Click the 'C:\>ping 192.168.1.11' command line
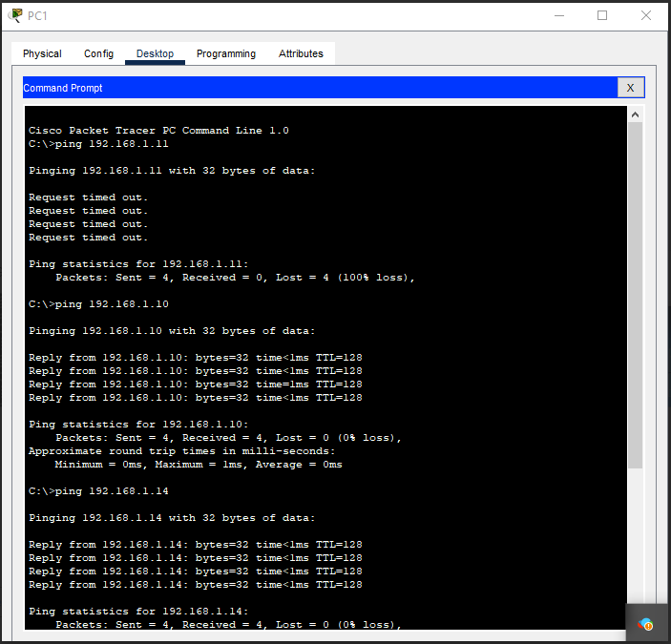The image size is (671, 644). (98, 144)
